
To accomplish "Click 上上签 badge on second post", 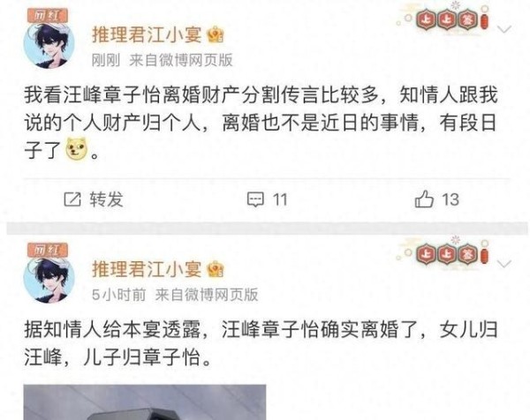I will coord(446,254).
